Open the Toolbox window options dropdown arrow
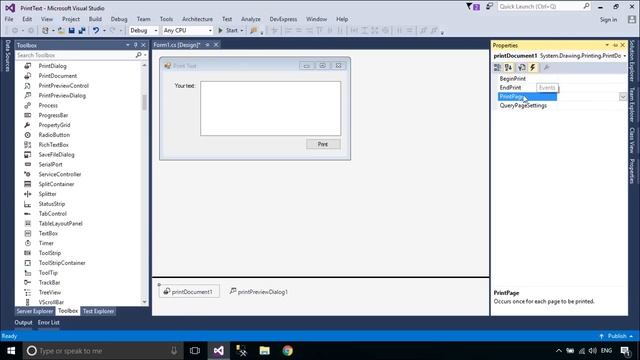Screen dimensions: 640x360 pyautogui.click(x=128, y=45)
